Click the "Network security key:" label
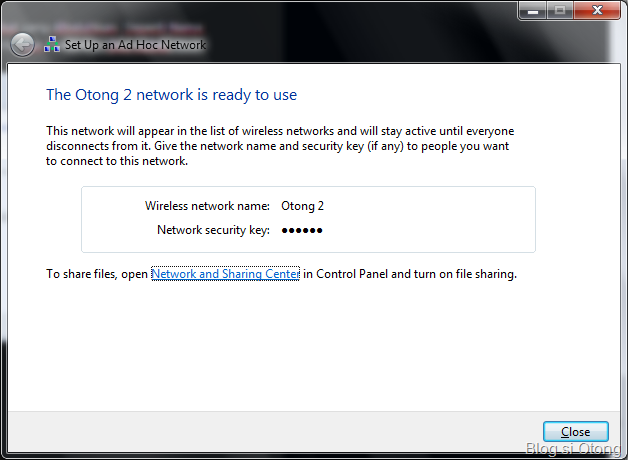This screenshot has width=628, height=460. tap(213, 230)
